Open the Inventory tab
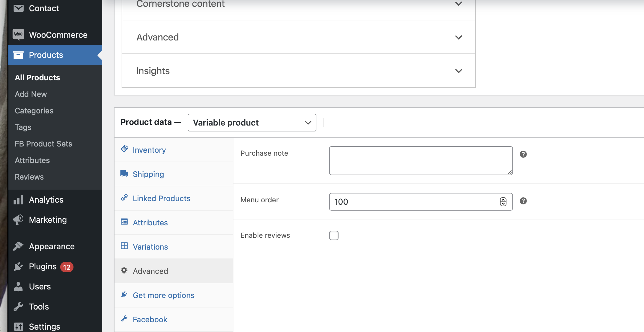Screen dimensions: 644x332 pyautogui.click(x=149, y=150)
